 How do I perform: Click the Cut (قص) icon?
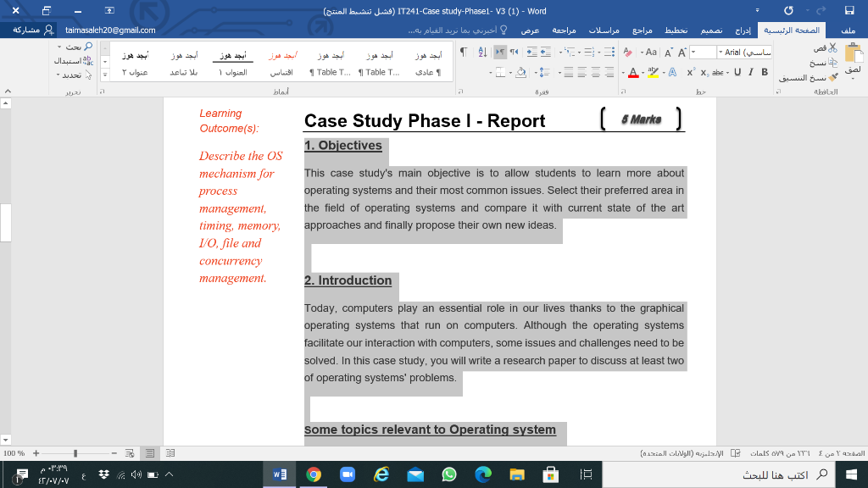tap(832, 49)
